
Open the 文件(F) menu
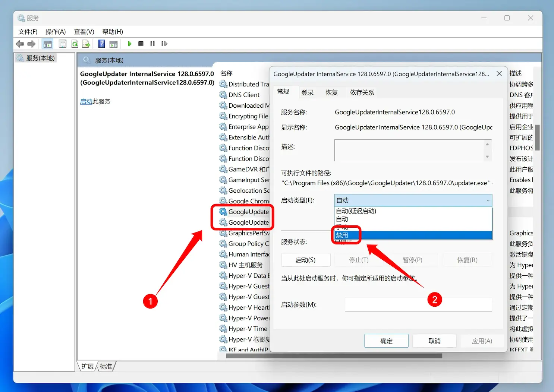(28, 32)
